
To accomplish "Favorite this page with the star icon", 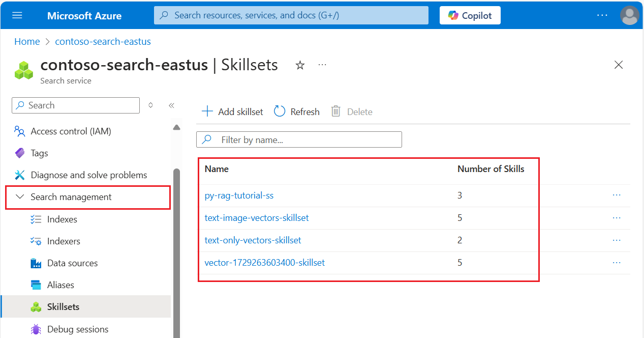I will pos(300,65).
